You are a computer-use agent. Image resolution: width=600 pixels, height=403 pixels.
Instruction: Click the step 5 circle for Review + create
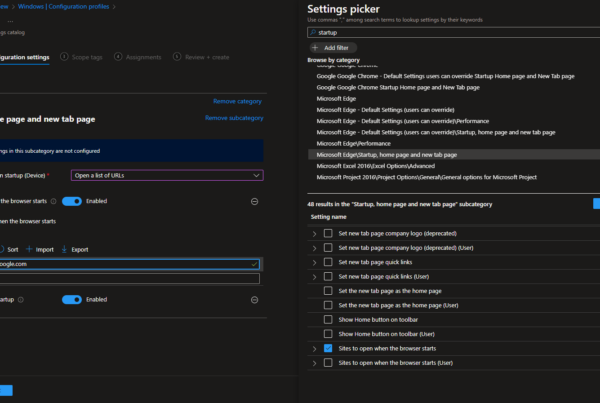[x=177, y=57]
